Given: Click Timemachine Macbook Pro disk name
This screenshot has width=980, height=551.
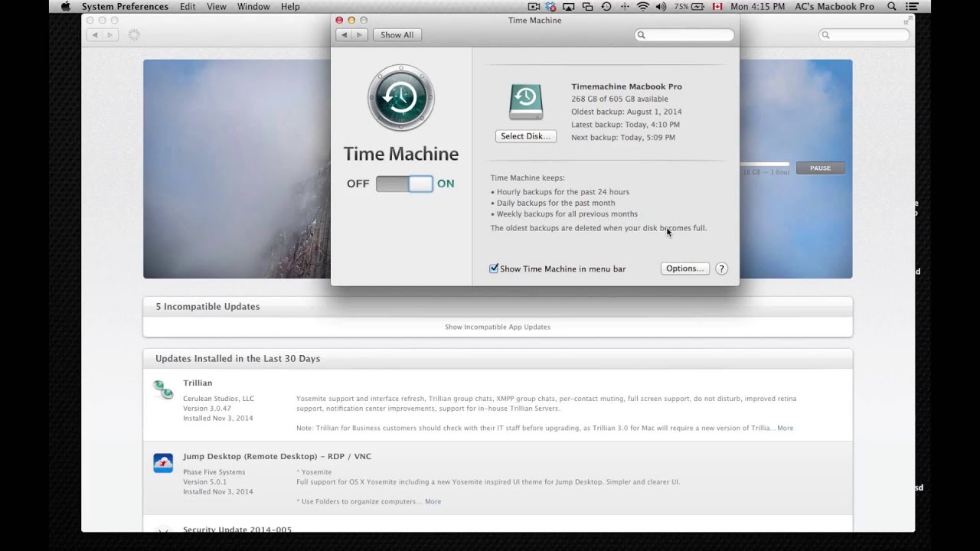Looking at the screenshot, I should coord(626,86).
